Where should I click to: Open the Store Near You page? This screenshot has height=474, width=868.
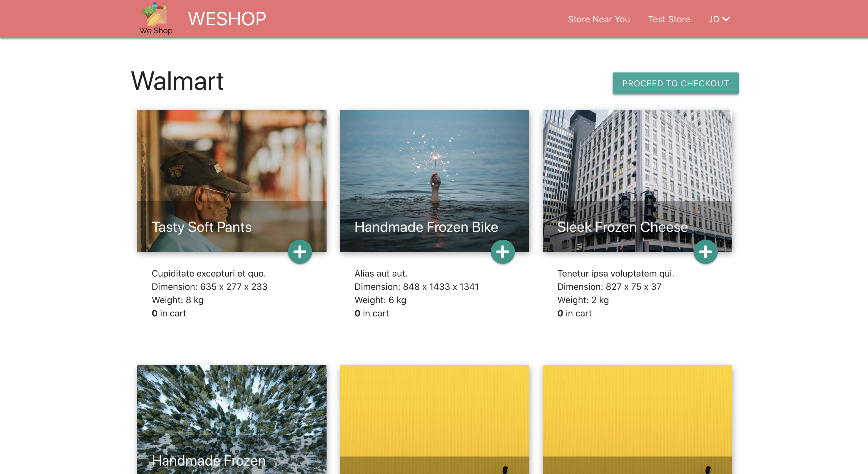(x=598, y=19)
